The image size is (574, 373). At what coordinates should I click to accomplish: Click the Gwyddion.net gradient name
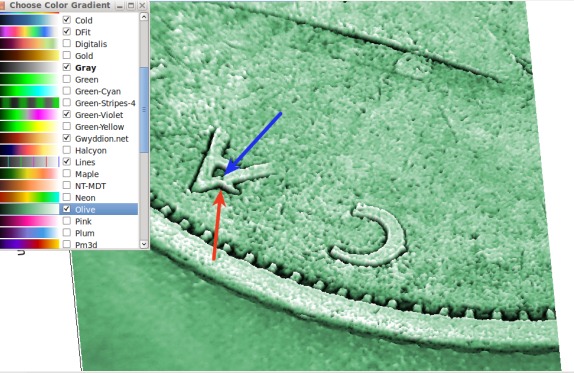point(102,139)
